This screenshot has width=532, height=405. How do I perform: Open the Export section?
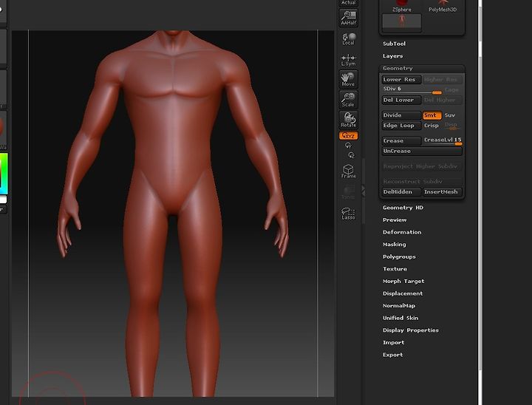click(392, 355)
